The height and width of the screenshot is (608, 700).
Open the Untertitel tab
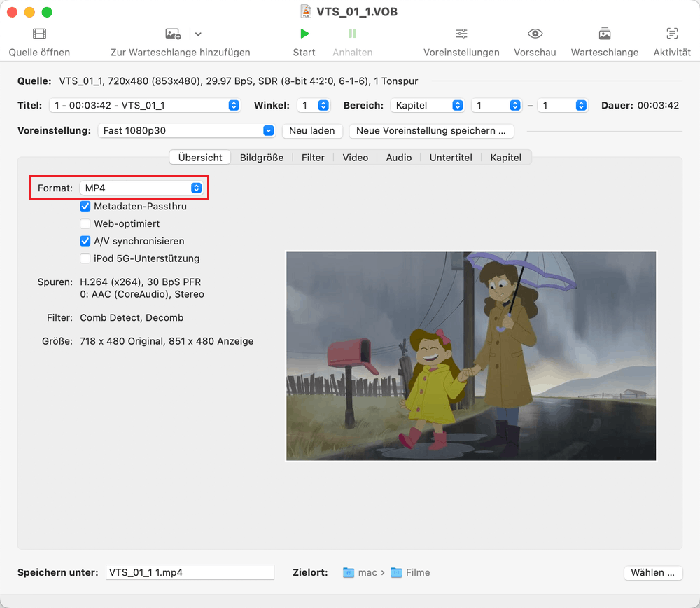[x=451, y=158]
